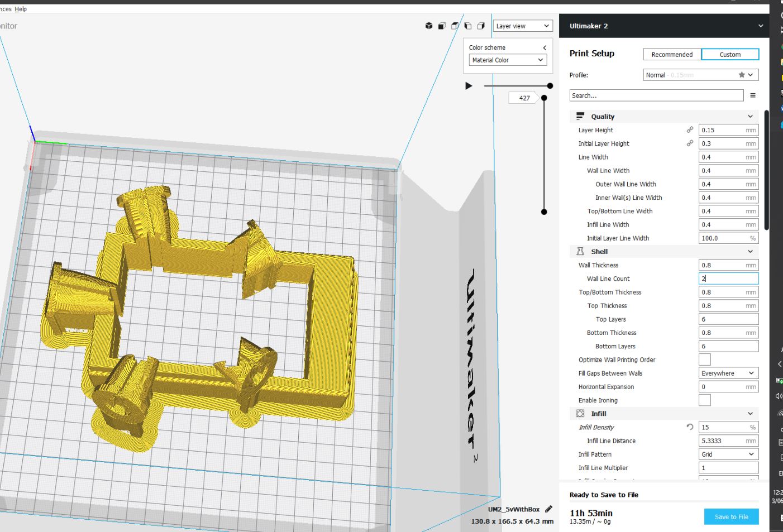783x532 pixels.
Task: Reset Infill Density with the revert arrow
Action: tap(690, 427)
